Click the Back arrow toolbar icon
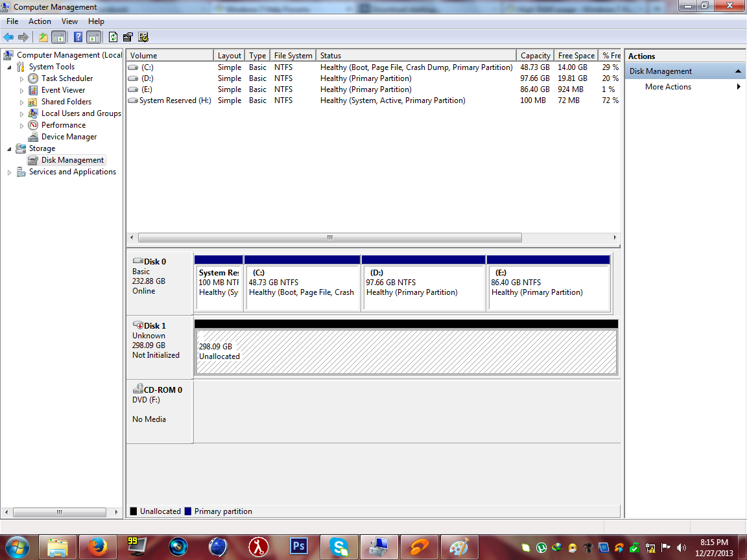The width and height of the screenshot is (747, 560). coord(8,37)
